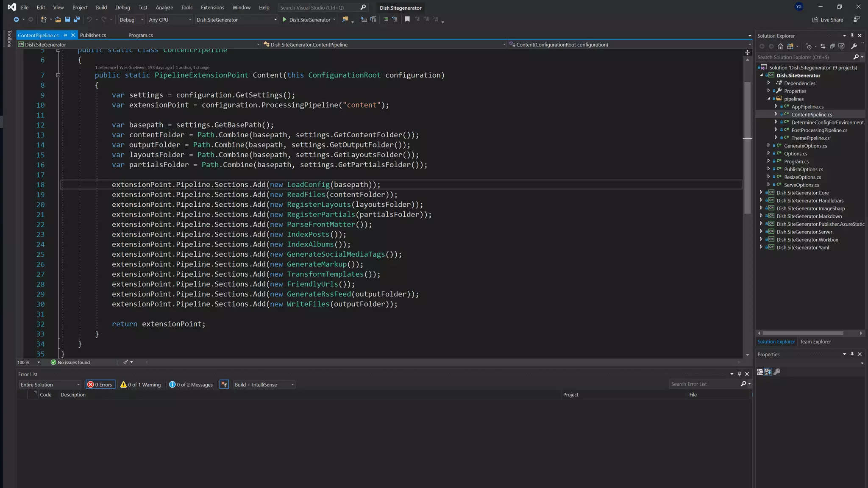The height and width of the screenshot is (488, 868).
Task: Open the Extensions menu
Action: coord(212,8)
